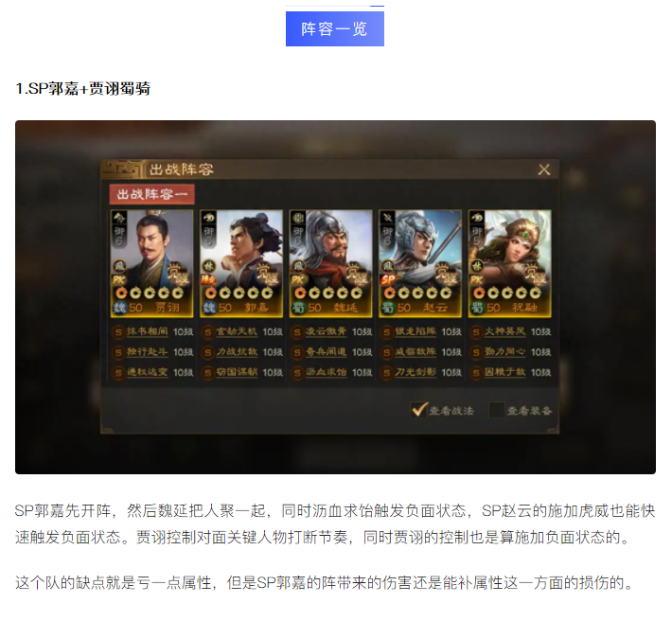Image resolution: width=672 pixels, height=621 pixels.
Task: Click the troop type icon atop 祝融's card
Action: tap(477, 218)
